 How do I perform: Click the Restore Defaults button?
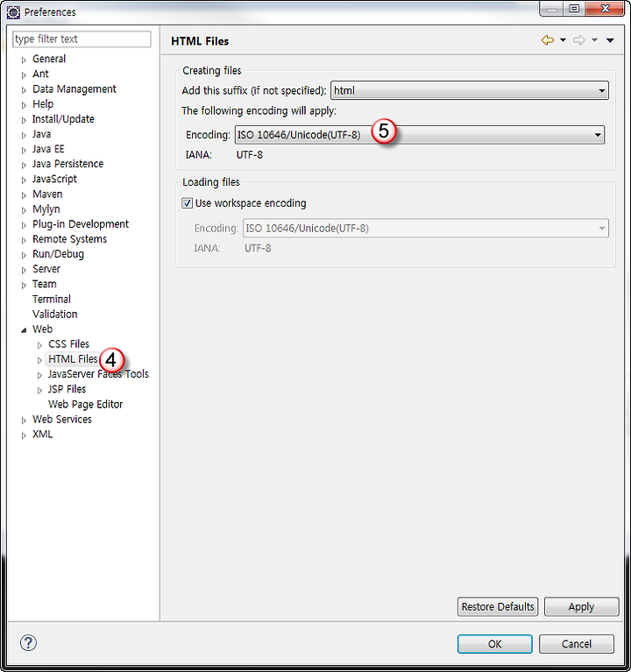point(498,607)
